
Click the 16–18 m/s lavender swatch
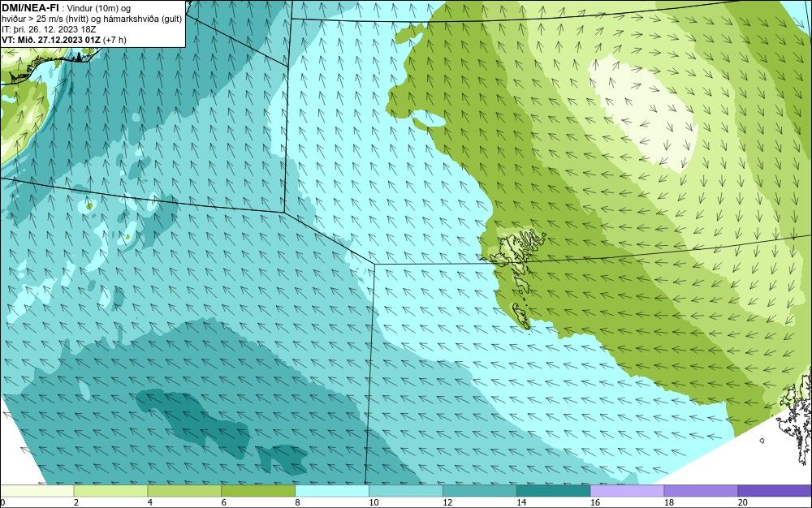coord(627,491)
